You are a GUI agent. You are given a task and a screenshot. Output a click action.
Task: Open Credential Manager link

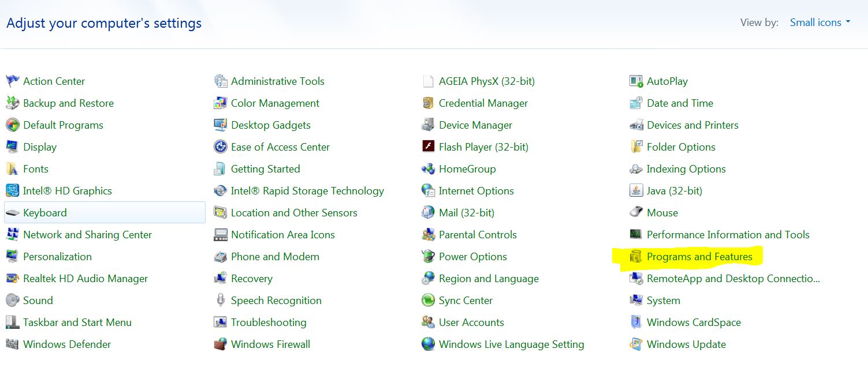click(x=483, y=103)
